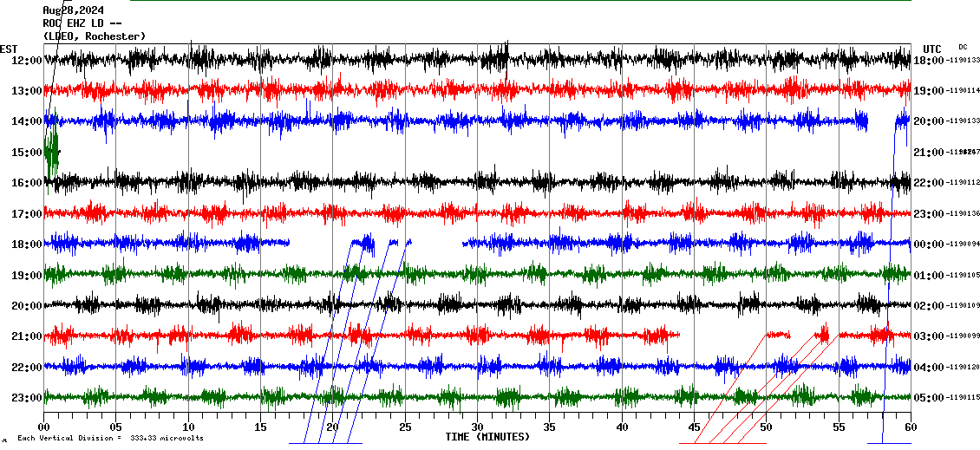Image resolution: width=980 pixels, height=450 pixels.
Task: Select the 05:00 UTC row label
Action: tap(930, 398)
